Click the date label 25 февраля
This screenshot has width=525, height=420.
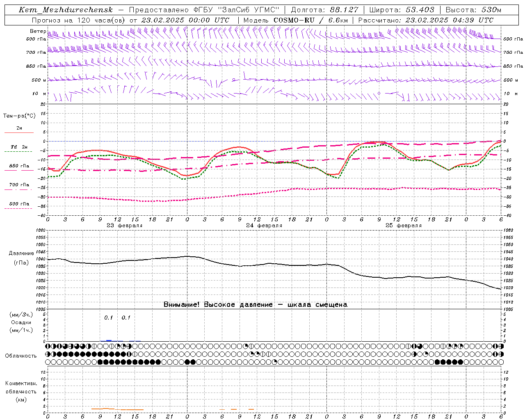[x=404, y=226]
